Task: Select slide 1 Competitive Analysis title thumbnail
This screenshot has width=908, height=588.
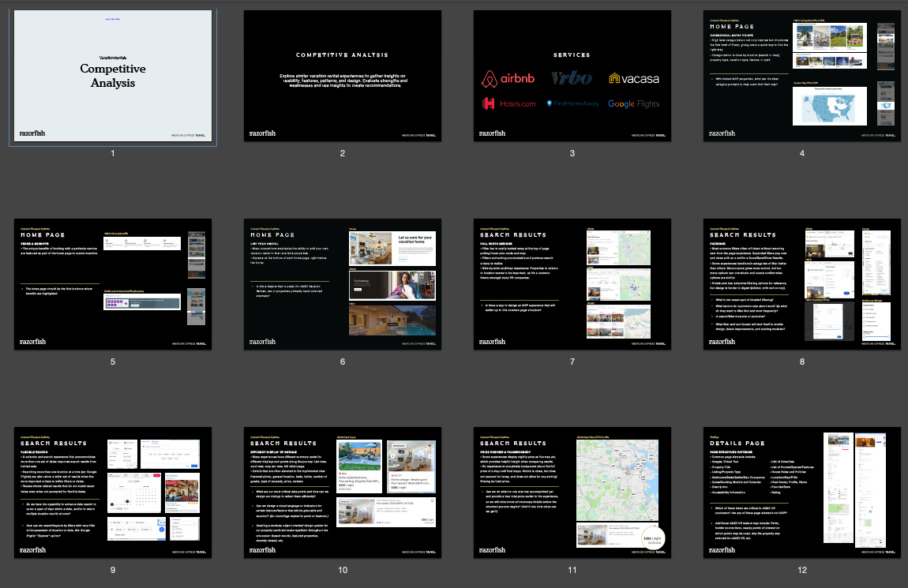Action: click(x=113, y=76)
